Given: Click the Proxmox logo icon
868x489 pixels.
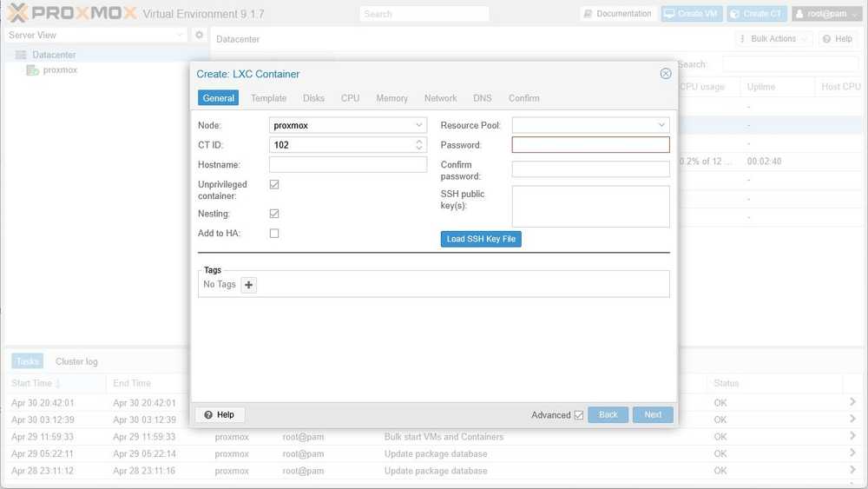Looking at the screenshot, I should click(x=17, y=13).
